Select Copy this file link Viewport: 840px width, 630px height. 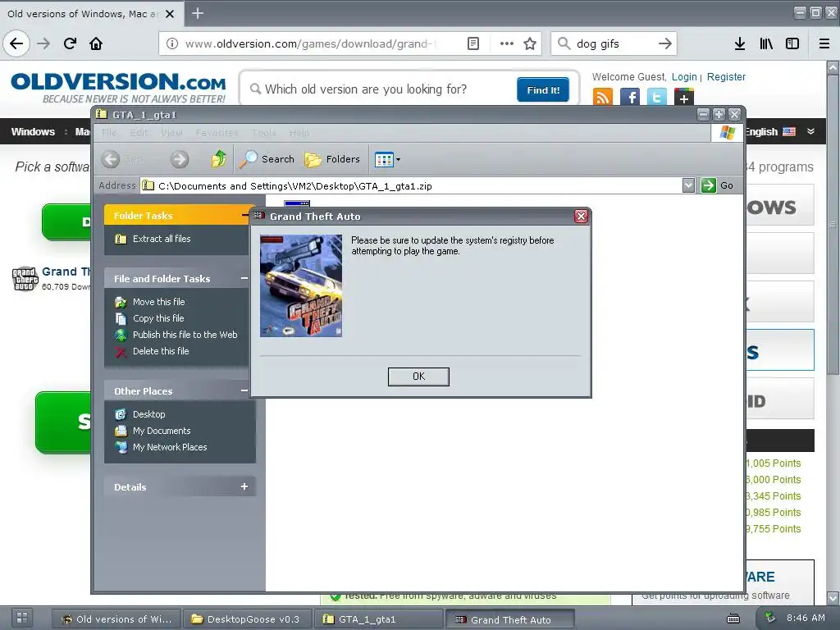158,318
